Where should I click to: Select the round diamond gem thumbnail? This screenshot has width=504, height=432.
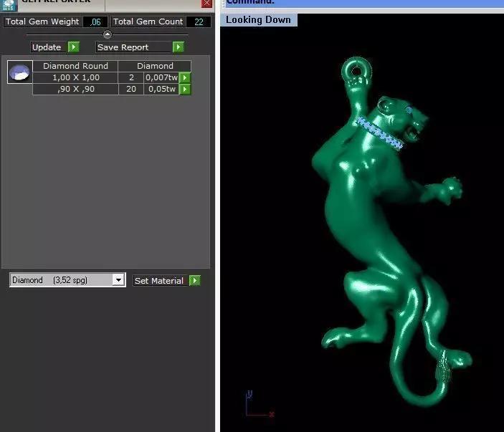pos(19,72)
